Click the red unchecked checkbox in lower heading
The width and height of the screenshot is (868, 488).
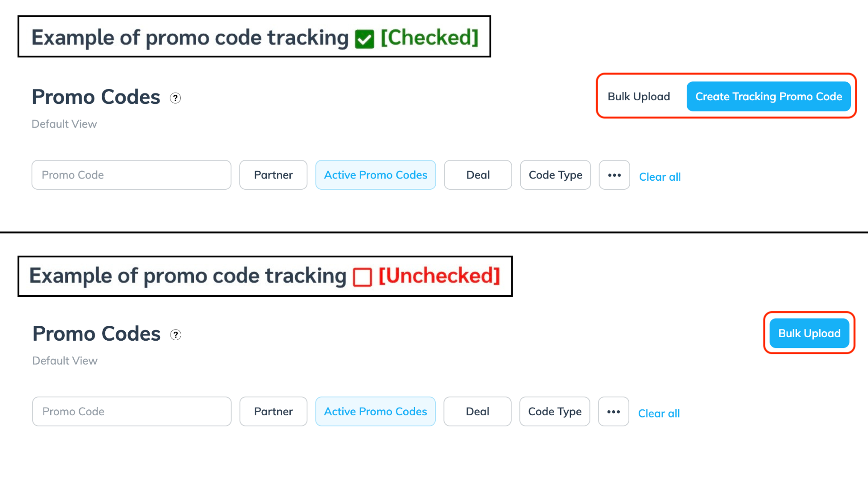pos(362,277)
